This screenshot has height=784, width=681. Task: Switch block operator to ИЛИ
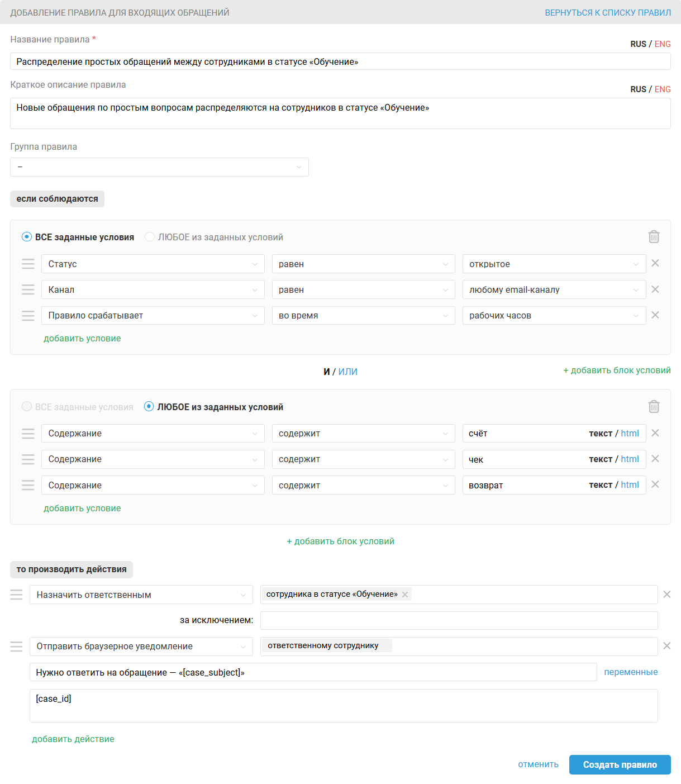coord(347,372)
